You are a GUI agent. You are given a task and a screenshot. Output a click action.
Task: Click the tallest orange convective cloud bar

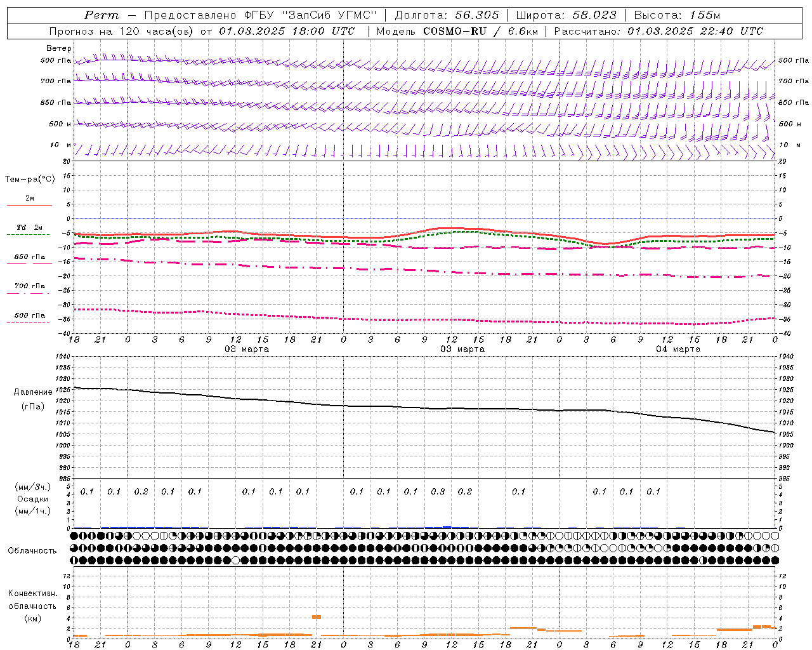[x=317, y=616]
